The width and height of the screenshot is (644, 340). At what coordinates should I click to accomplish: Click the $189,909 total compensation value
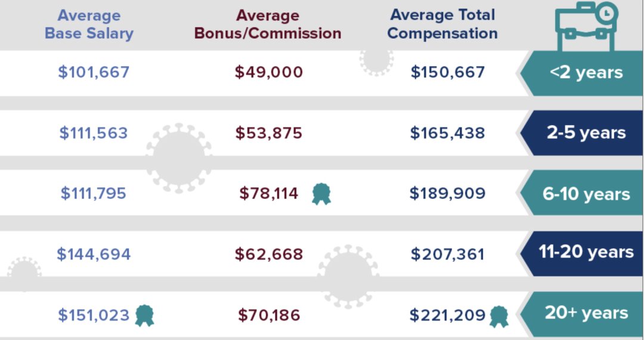pyautogui.click(x=447, y=193)
